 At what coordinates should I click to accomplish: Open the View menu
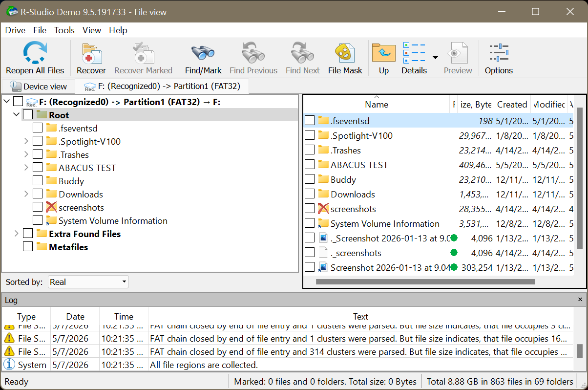tap(92, 30)
